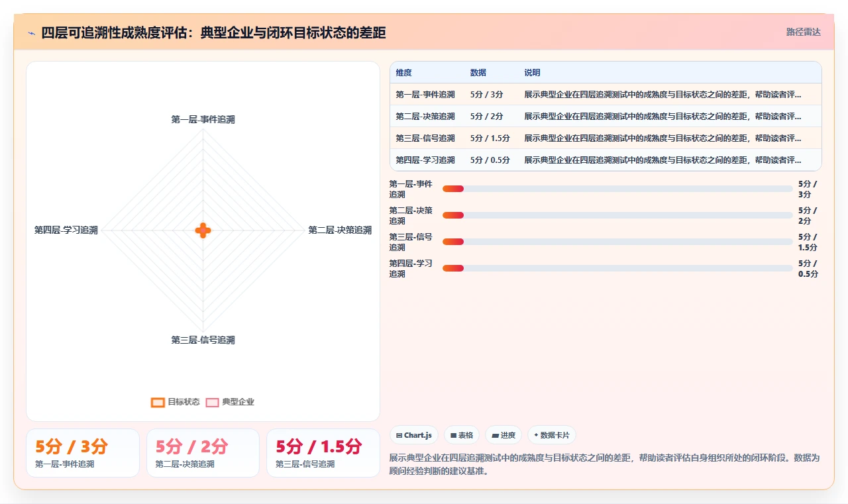Click the Chart.js chip
The image size is (848, 504).
414,435
